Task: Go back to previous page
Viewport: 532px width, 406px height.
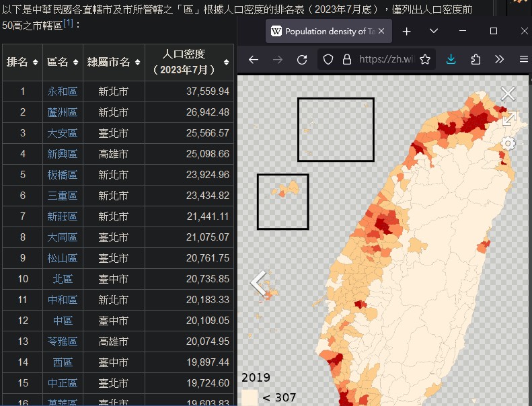Action: click(x=254, y=59)
